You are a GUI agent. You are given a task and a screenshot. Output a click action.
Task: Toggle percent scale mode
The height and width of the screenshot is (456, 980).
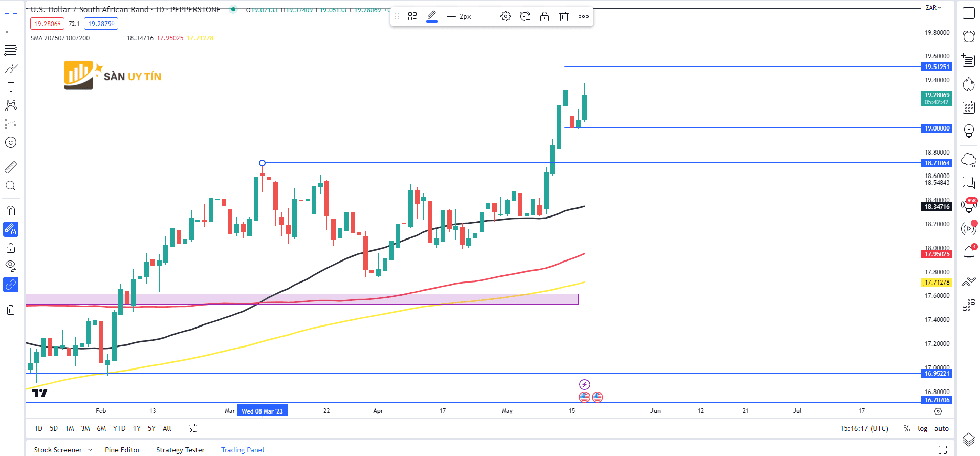click(907, 429)
